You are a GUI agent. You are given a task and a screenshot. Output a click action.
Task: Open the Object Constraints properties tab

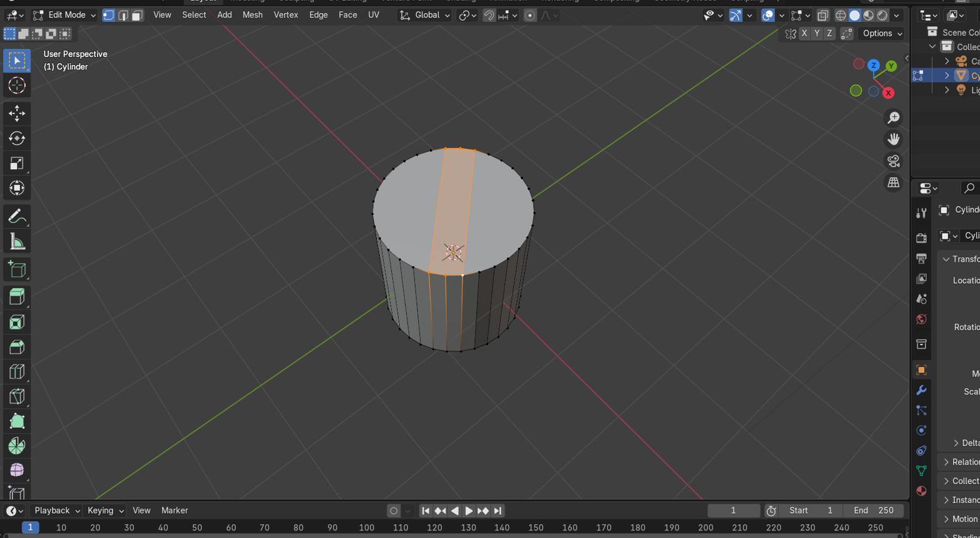pos(921,450)
